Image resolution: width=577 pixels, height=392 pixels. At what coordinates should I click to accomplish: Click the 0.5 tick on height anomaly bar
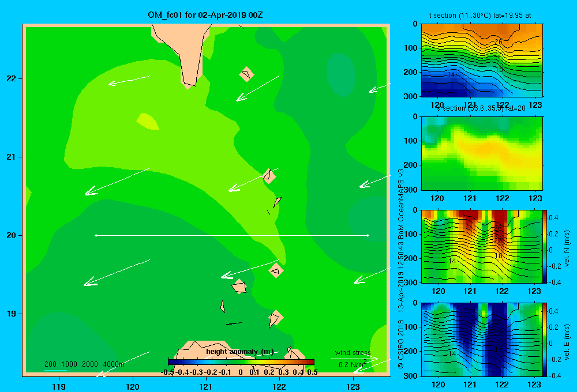click(x=312, y=372)
